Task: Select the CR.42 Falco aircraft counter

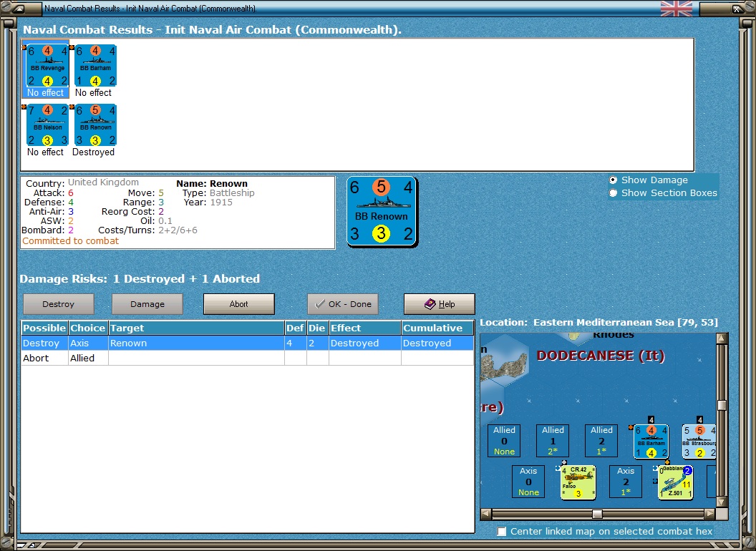Action: coord(578,482)
